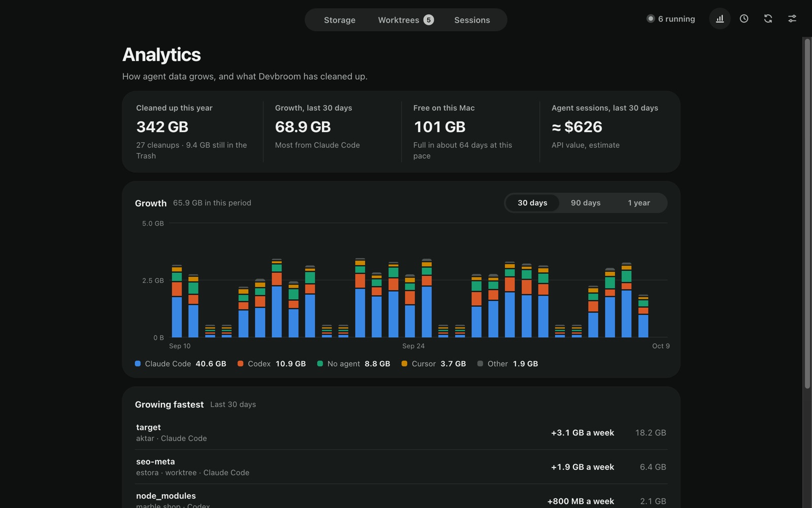Click the Other gray legend swatch
The image size is (812, 508).
(480, 364)
